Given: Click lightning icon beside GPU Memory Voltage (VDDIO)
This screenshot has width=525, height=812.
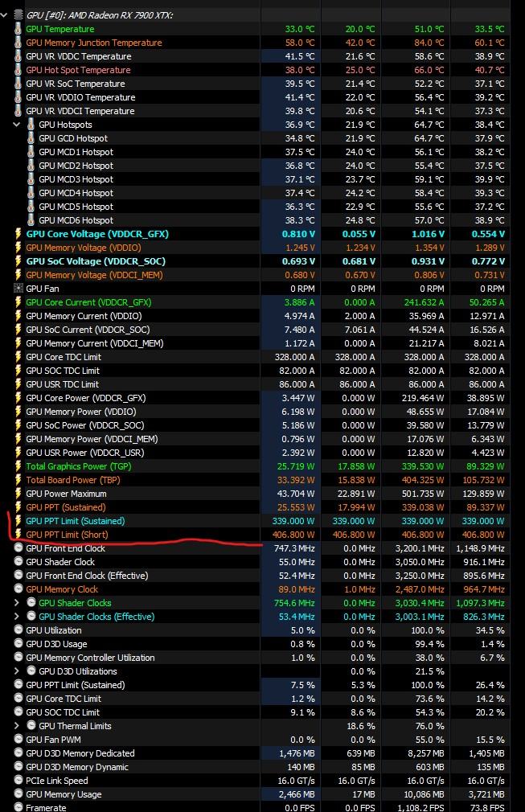Looking at the screenshot, I should pos(18,248).
